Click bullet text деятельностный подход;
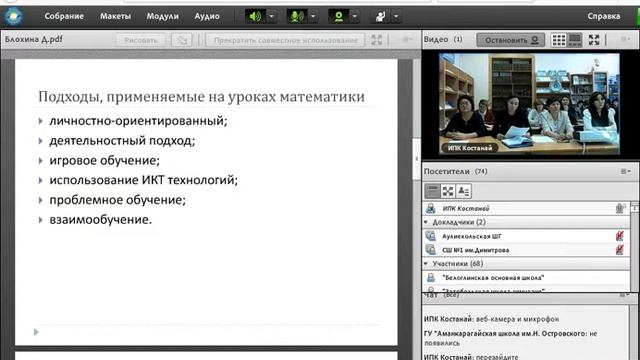Screen dimensions: 640x360 (122, 141)
